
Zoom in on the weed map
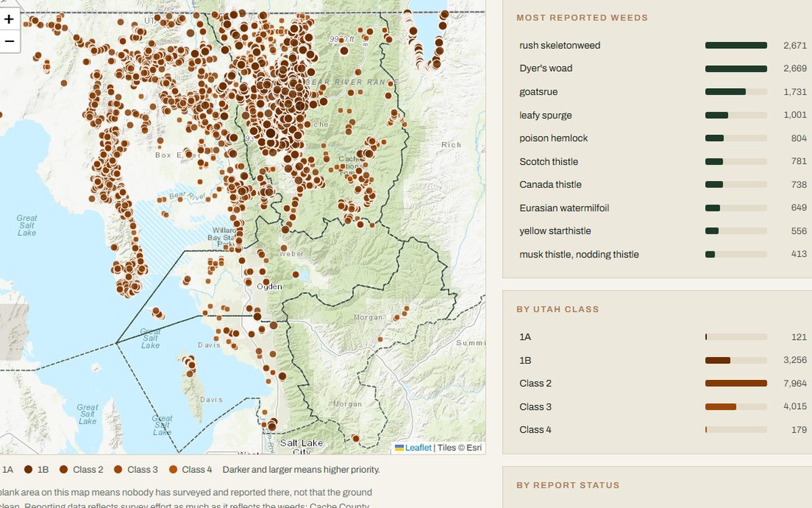pyautogui.click(x=9, y=19)
